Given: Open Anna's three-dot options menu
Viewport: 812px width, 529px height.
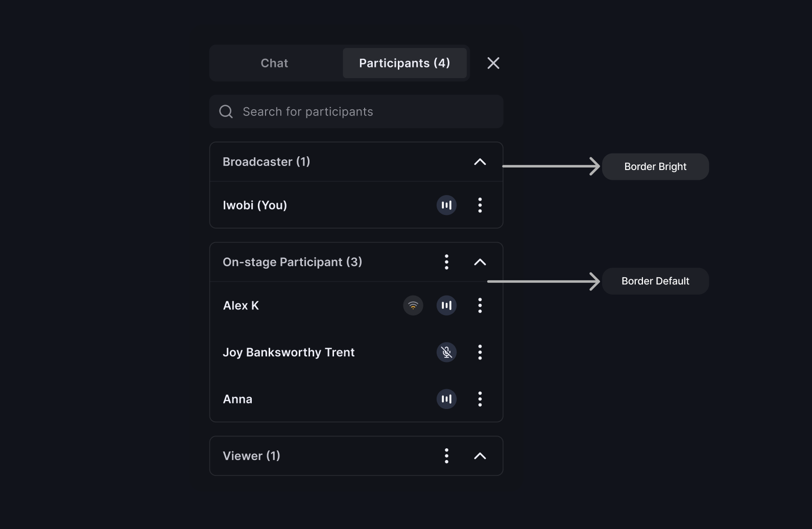Looking at the screenshot, I should tap(480, 399).
